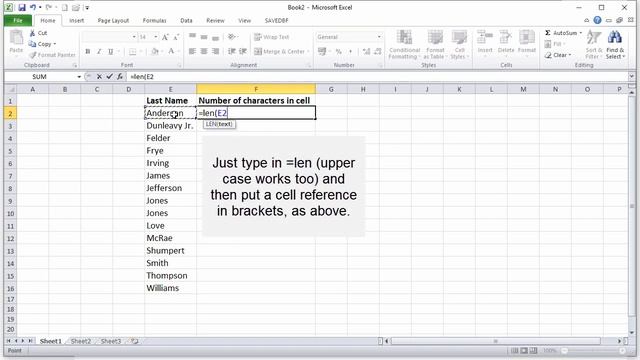Toggle Bold formatting
Screen dimensions: 640x360
pos(87,51)
